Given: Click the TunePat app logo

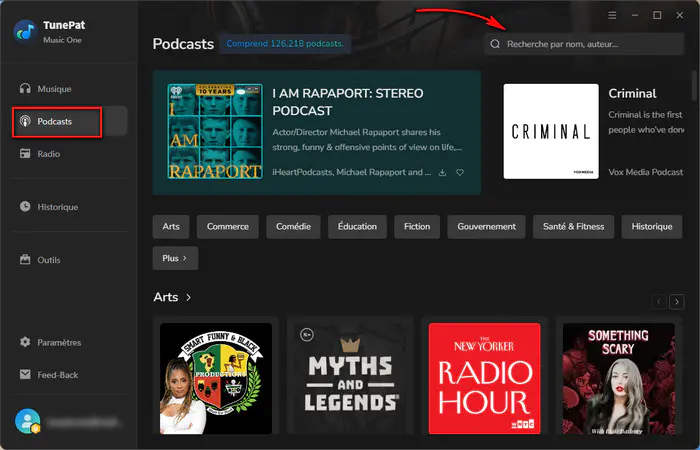Looking at the screenshot, I should (x=25, y=31).
